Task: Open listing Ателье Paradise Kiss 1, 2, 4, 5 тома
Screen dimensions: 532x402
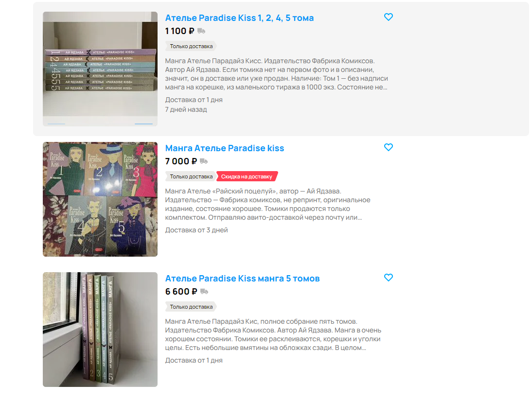Action: coord(239,17)
